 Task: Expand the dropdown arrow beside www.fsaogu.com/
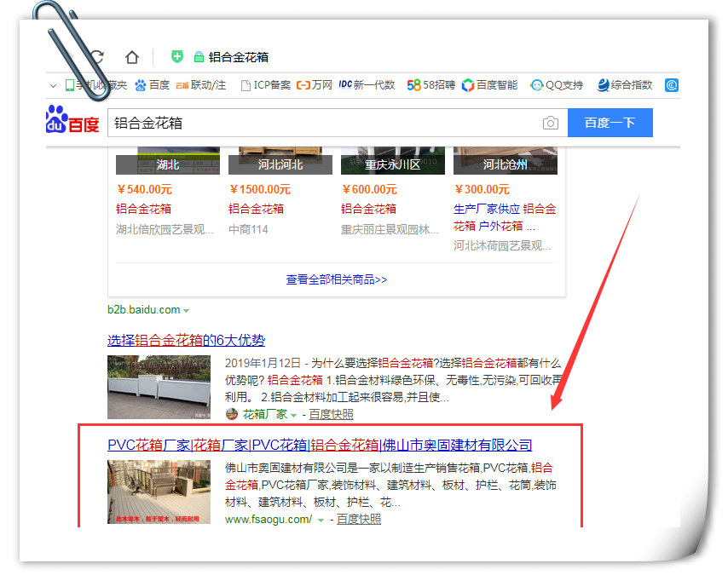[321, 521]
